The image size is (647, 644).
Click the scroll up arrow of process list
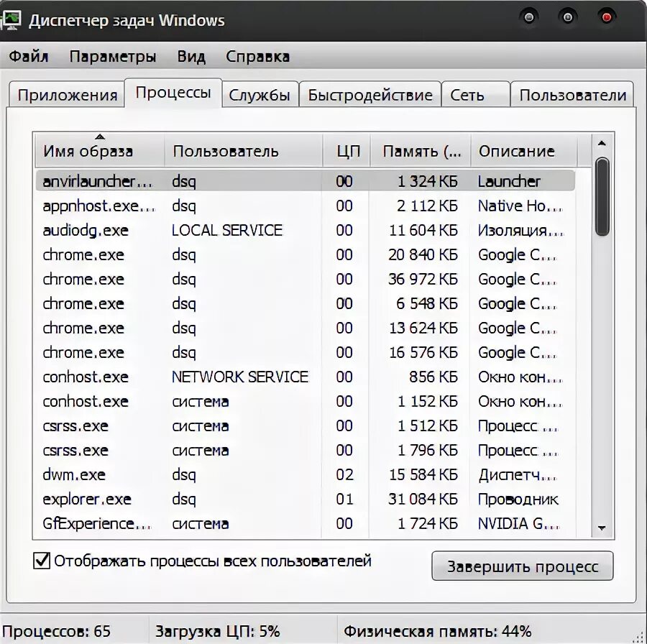[x=602, y=144]
